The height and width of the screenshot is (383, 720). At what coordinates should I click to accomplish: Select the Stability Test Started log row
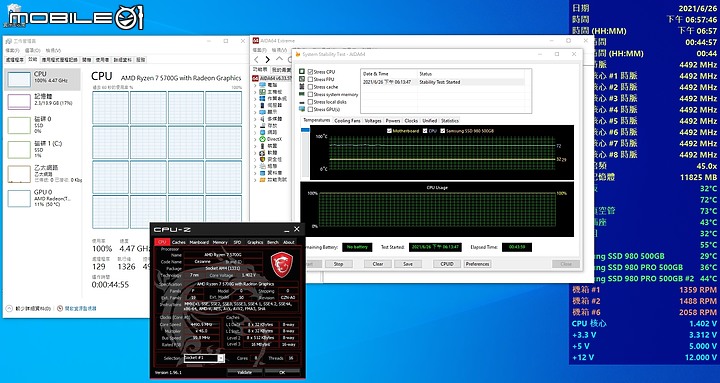pyautogui.click(x=443, y=82)
